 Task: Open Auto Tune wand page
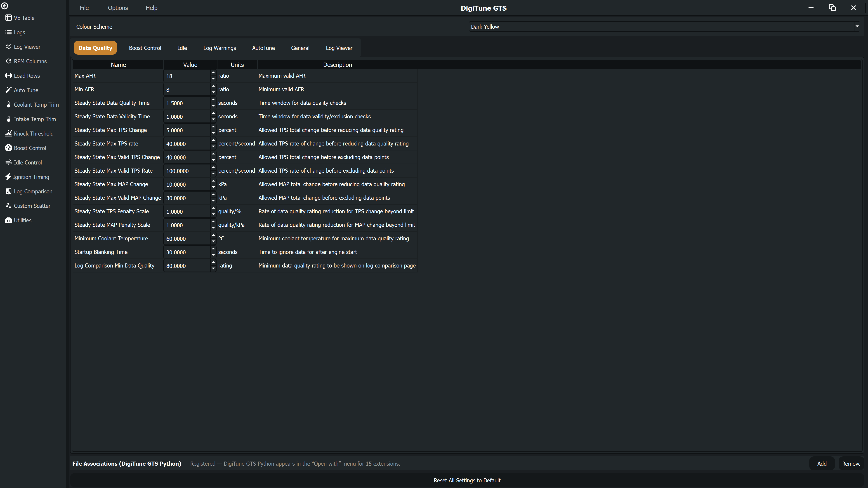click(22, 90)
